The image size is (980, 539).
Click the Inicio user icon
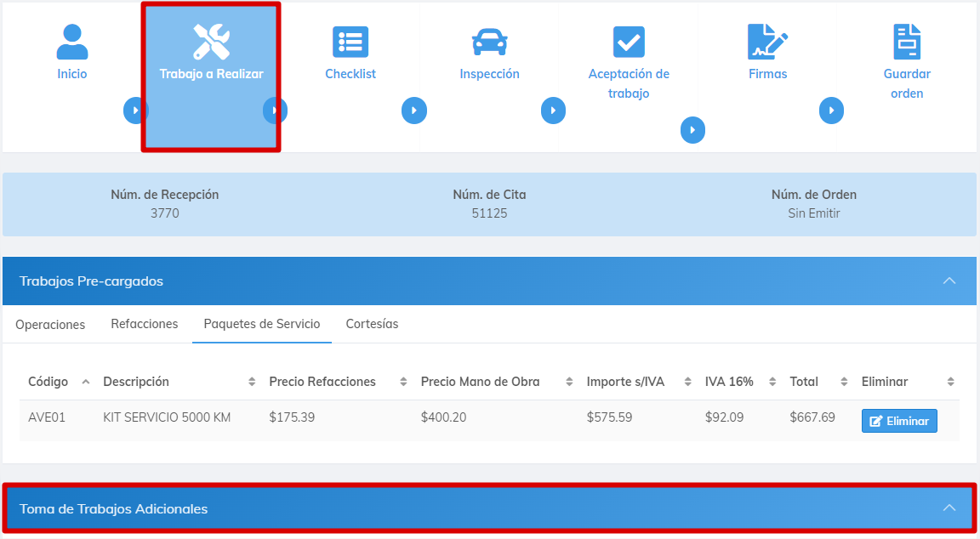click(x=72, y=42)
